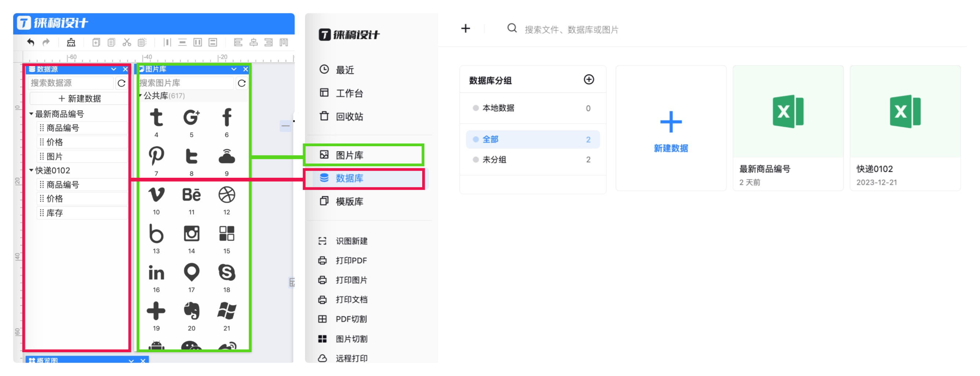This screenshot has height=376, width=980.
Task: Click 打印PDF in the sidebar
Action: tap(351, 261)
